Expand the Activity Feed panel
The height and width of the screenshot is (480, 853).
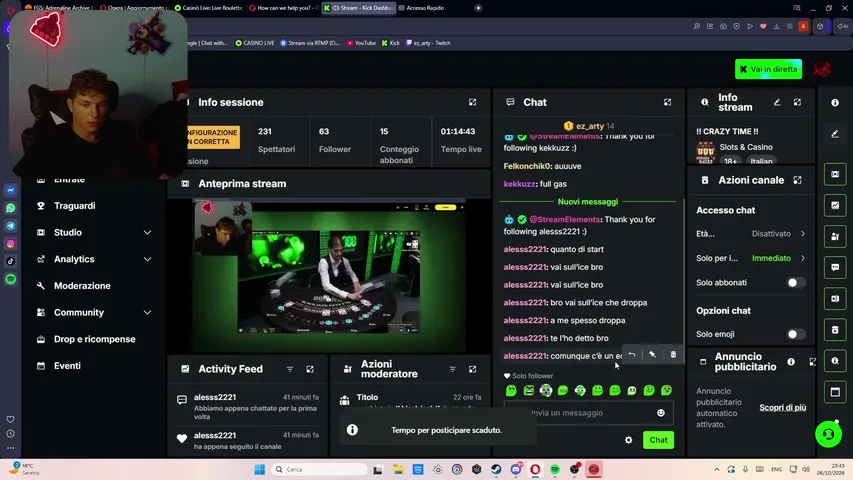click(x=310, y=369)
